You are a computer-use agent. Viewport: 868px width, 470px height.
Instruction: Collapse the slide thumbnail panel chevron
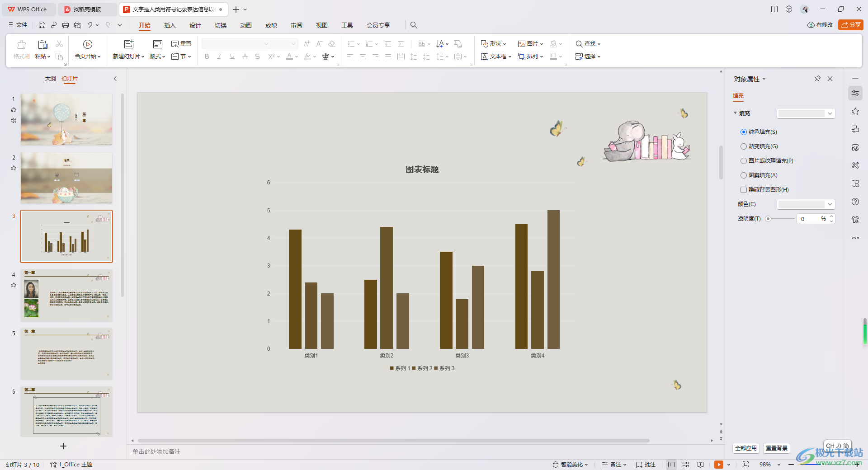coord(115,79)
